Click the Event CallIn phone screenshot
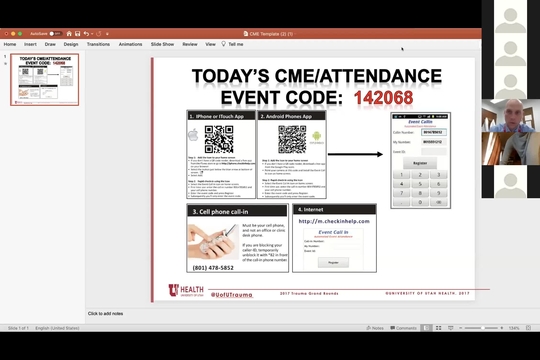Image resolution: width=540 pixels, height=360 pixels. 420,161
